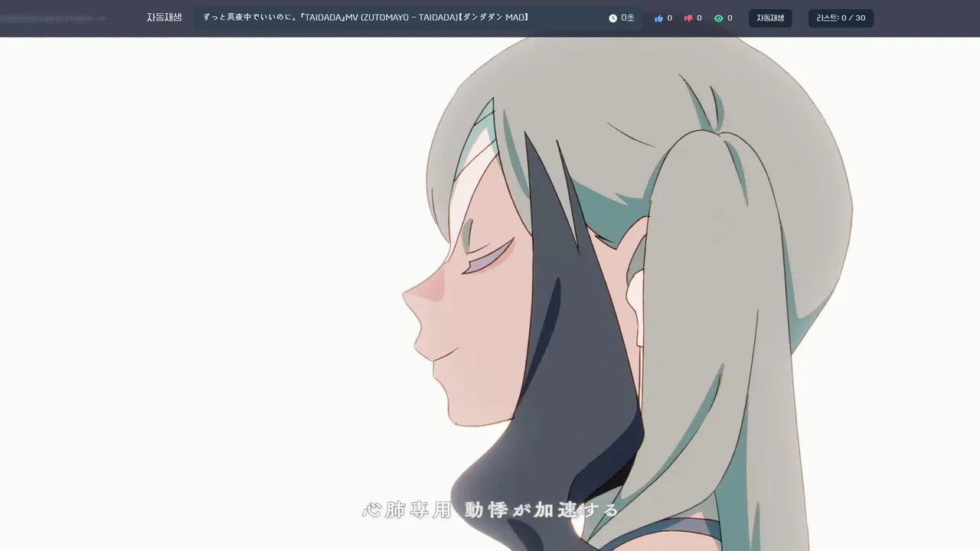Click the green eye views icon

pyautogui.click(x=718, y=18)
